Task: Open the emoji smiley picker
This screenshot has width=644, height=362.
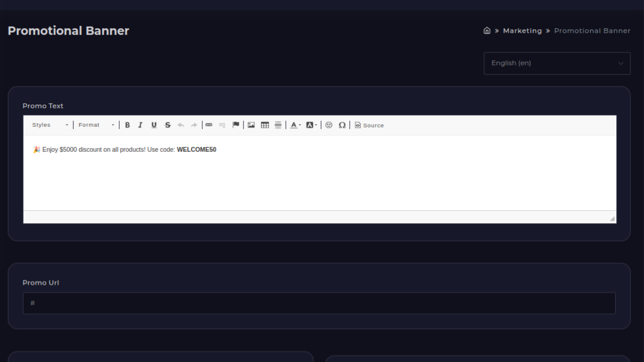Action: point(329,125)
